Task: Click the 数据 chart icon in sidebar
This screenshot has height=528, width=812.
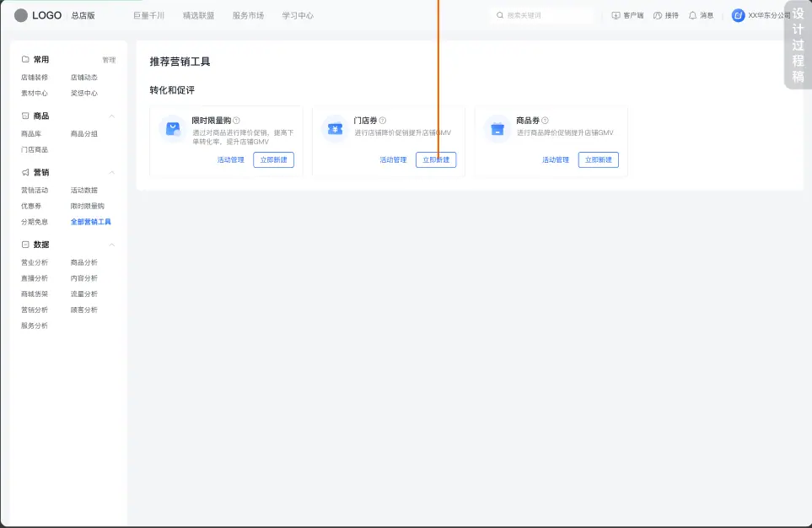Action: (24, 244)
